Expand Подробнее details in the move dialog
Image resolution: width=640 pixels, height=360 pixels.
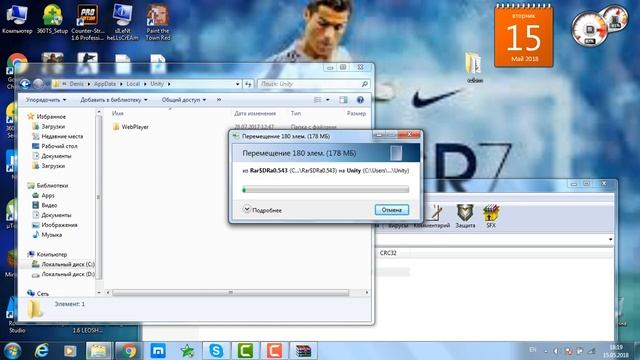262,210
